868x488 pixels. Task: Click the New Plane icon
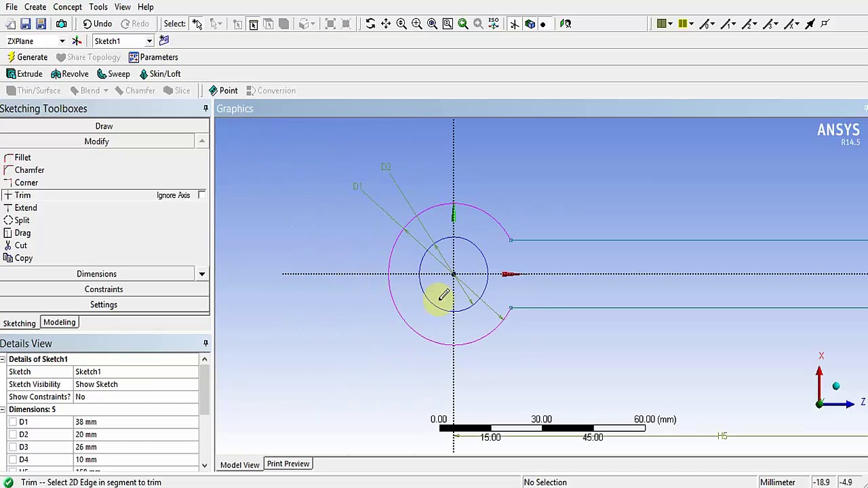(x=77, y=41)
